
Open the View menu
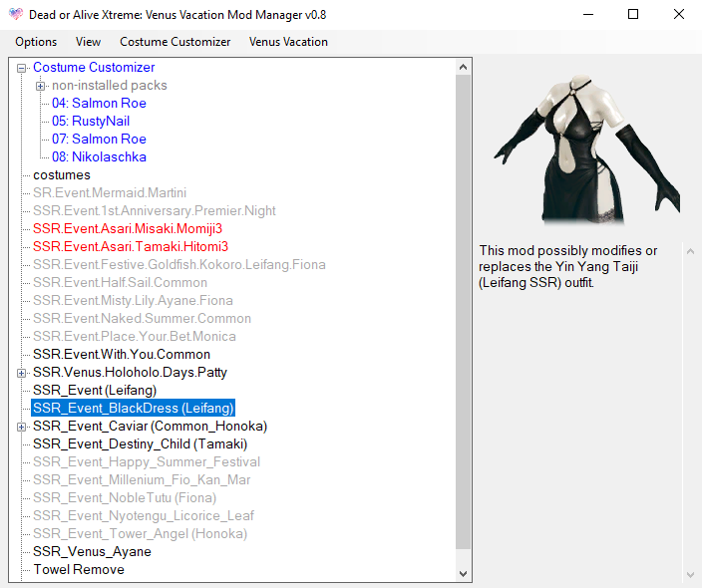click(x=88, y=42)
